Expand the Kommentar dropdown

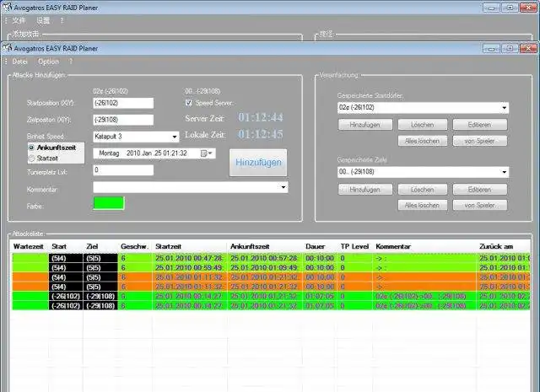coord(283,187)
